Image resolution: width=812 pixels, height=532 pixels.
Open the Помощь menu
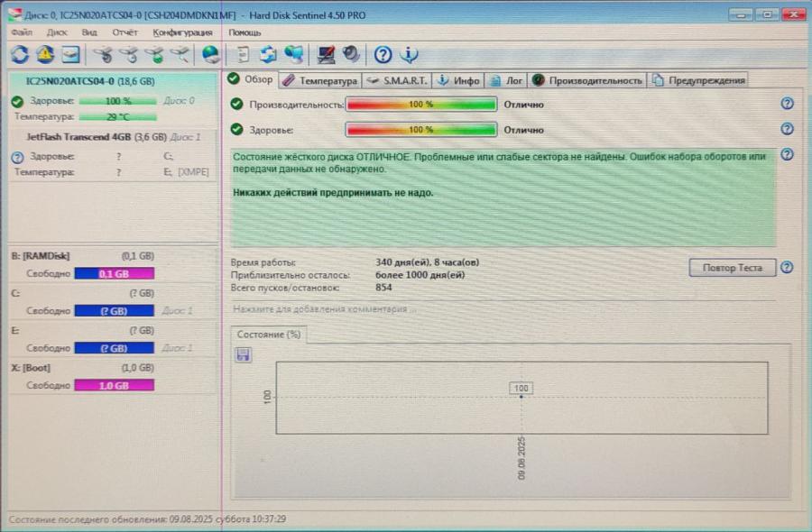pyautogui.click(x=245, y=32)
